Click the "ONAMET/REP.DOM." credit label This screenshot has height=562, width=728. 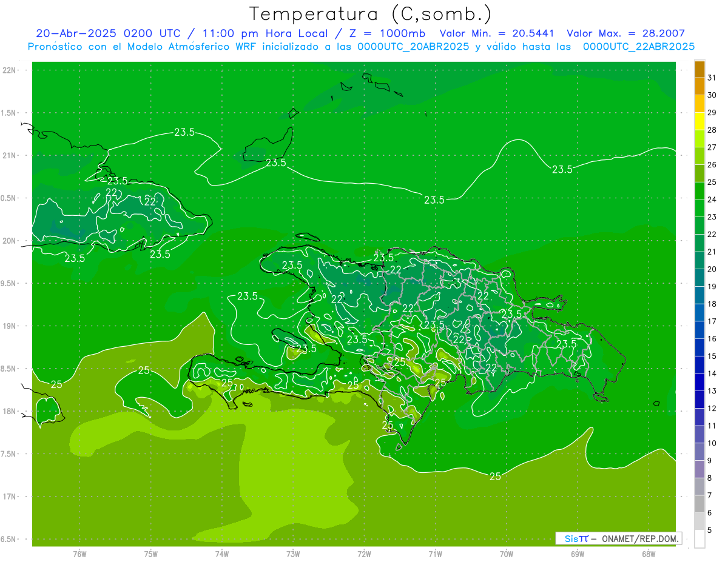coord(641,538)
